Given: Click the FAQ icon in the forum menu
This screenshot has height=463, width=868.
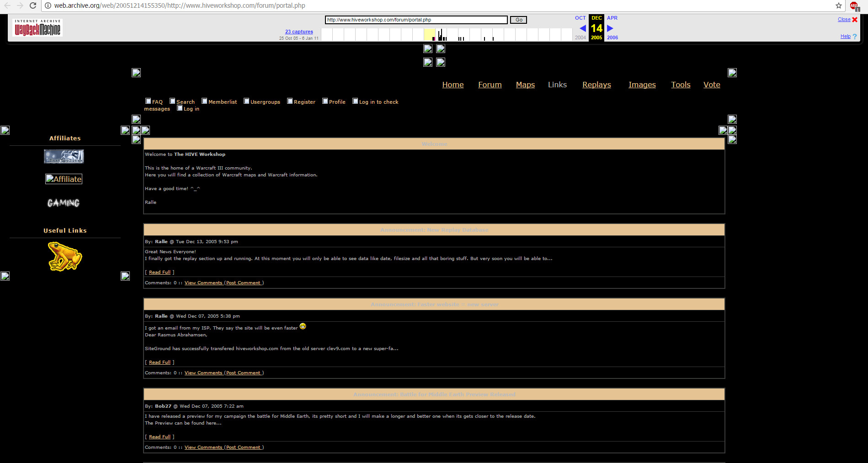Looking at the screenshot, I should point(148,101).
